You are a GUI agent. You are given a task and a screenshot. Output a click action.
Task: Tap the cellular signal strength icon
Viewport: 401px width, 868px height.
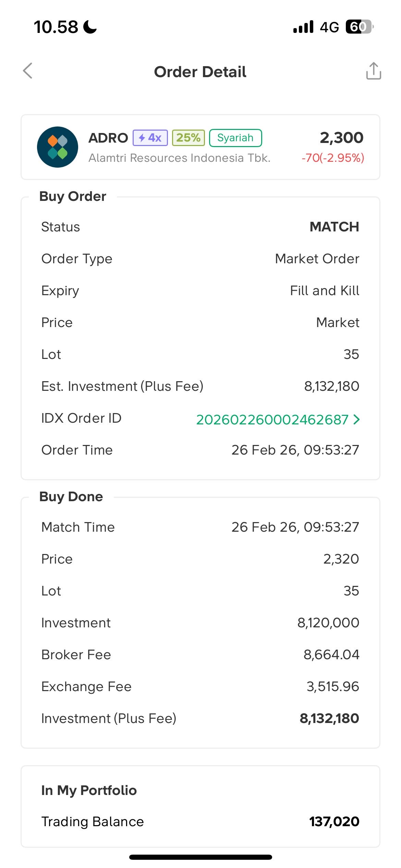[x=303, y=27]
